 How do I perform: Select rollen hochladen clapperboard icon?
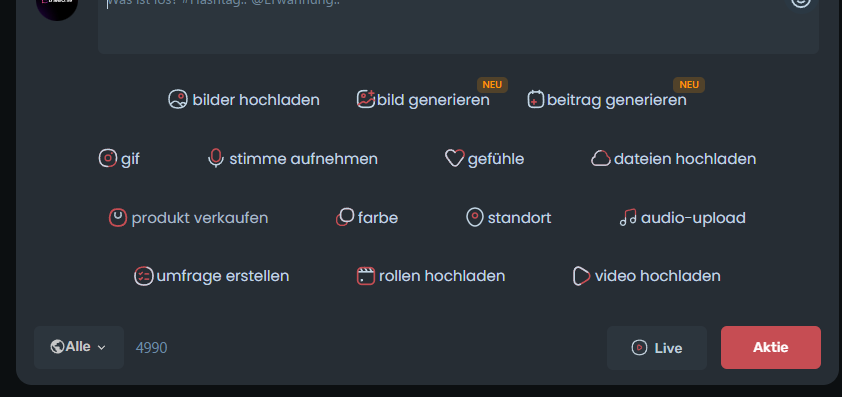click(366, 276)
